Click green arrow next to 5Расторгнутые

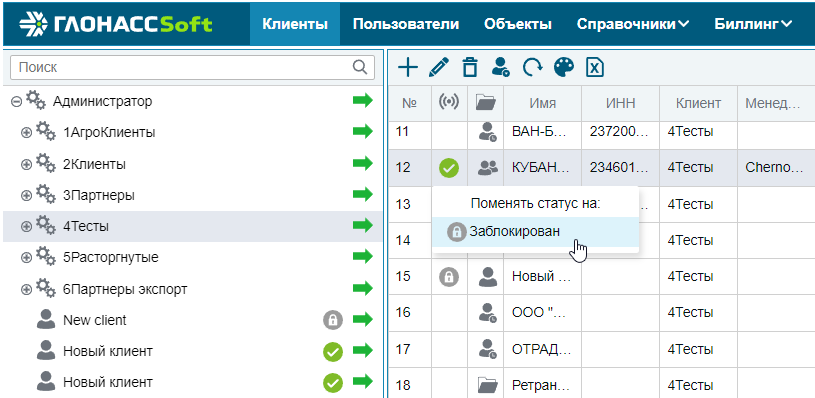363,256
